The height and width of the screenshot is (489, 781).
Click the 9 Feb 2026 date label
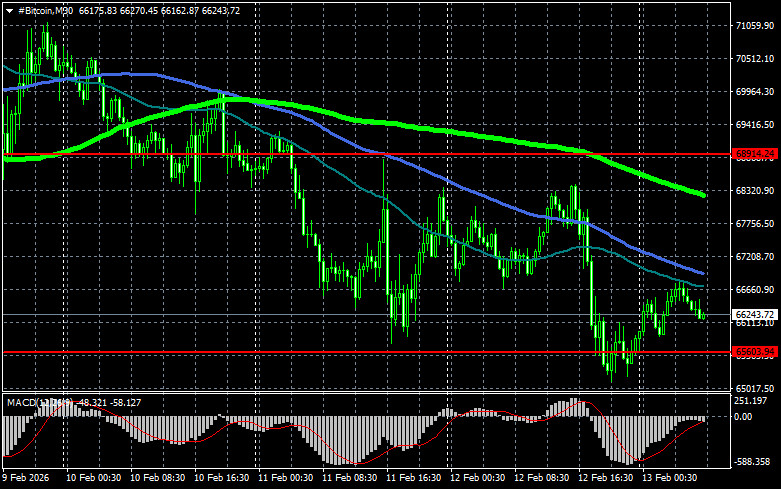27,479
